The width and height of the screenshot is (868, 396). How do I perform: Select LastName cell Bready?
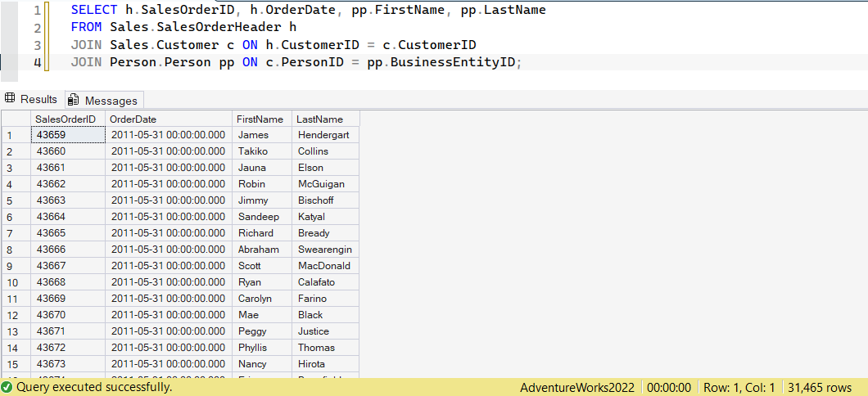(326, 233)
